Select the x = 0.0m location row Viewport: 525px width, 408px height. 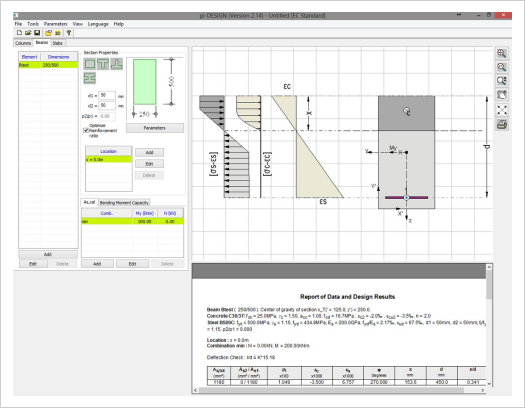[108, 160]
